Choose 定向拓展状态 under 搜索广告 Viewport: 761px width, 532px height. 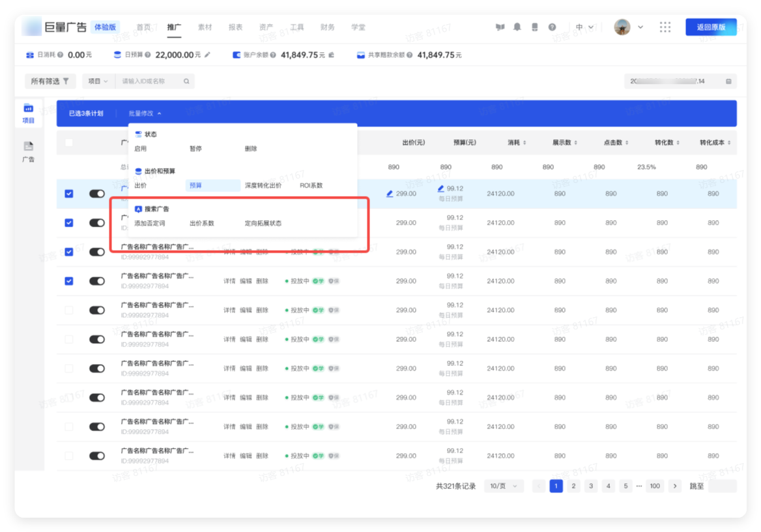coord(263,223)
